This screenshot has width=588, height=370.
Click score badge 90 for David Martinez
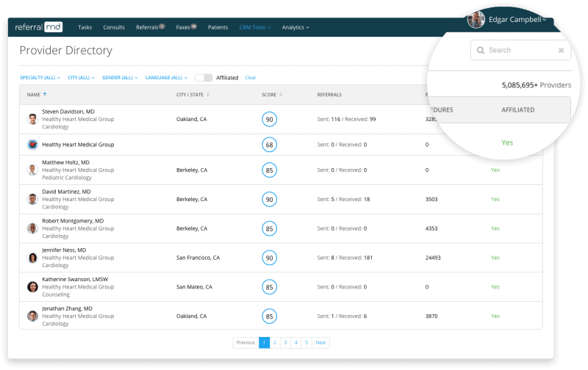point(269,199)
